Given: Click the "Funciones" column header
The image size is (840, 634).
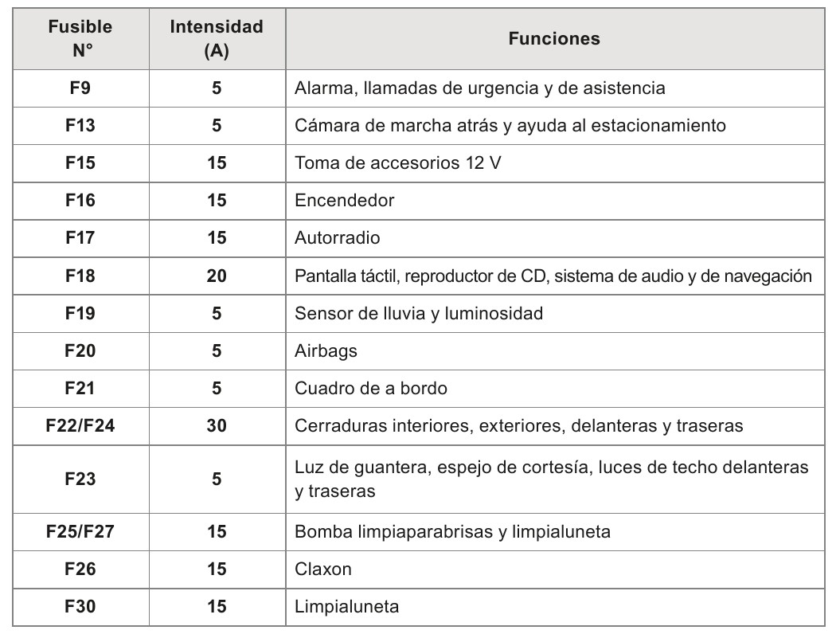Looking at the screenshot, I should click(x=554, y=38).
